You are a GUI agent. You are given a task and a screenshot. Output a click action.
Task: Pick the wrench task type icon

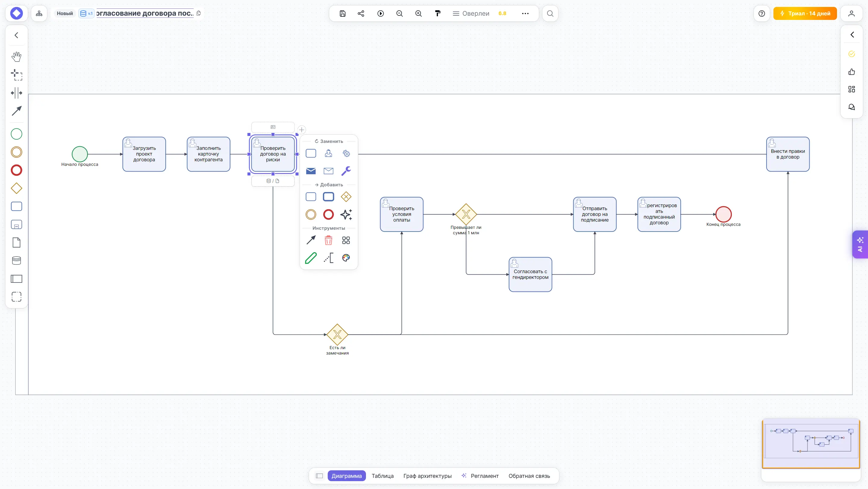(x=346, y=171)
